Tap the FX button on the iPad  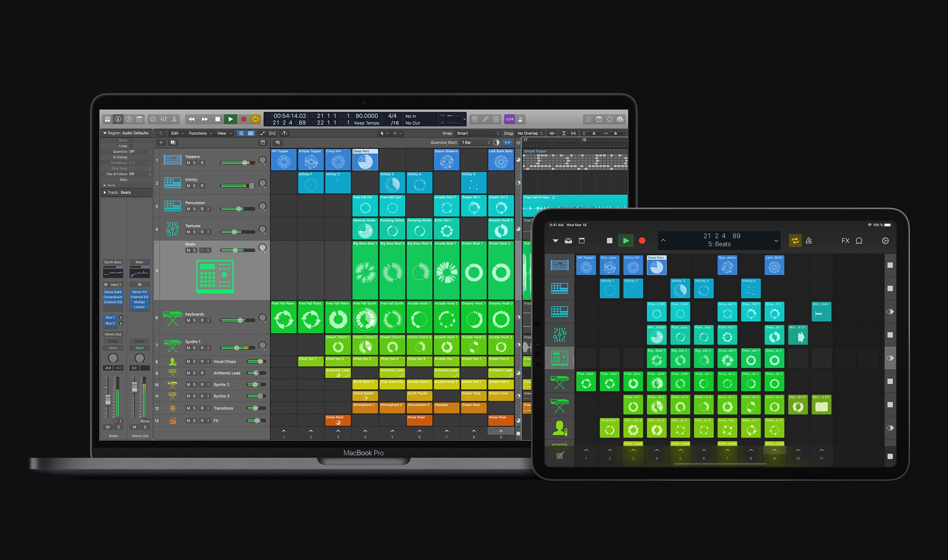pos(845,241)
